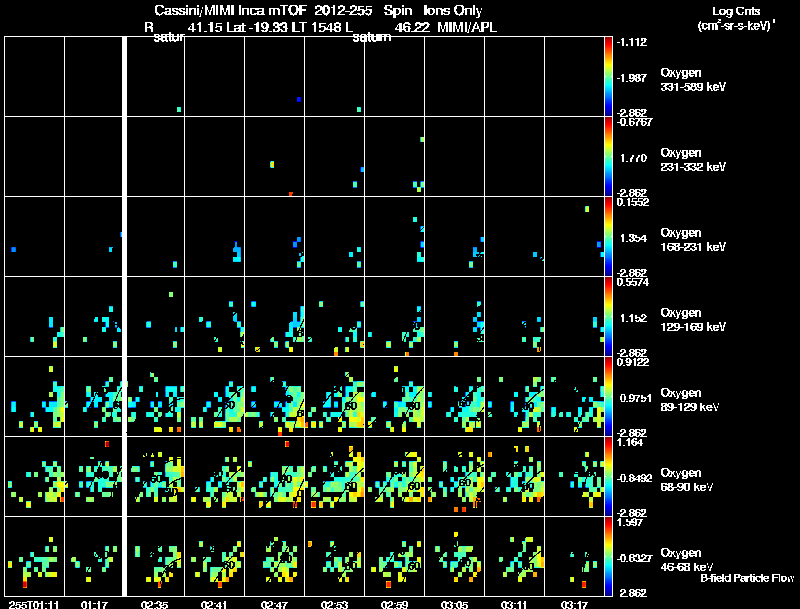Image resolution: width=800 pixels, height=609 pixels.
Task: Click the Oxygen 168-231 keV color bar
Action: (x=608, y=237)
